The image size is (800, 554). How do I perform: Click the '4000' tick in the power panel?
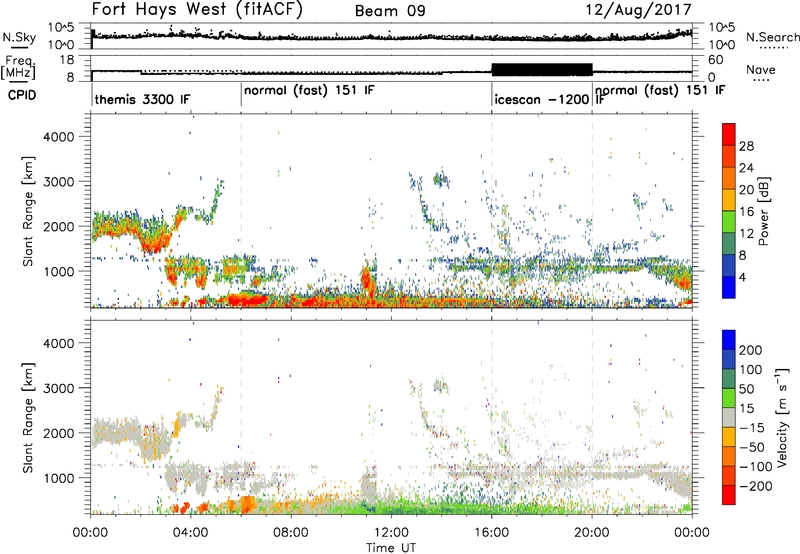(x=58, y=137)
